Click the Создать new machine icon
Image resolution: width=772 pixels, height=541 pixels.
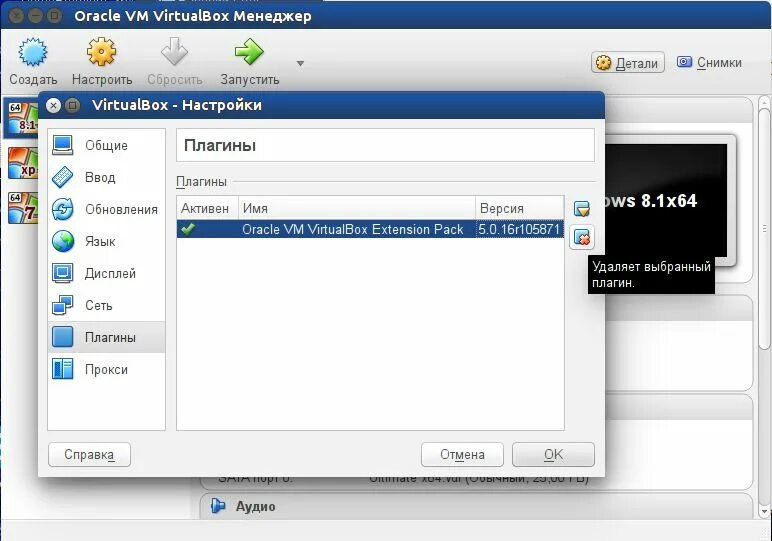[32, 52]
